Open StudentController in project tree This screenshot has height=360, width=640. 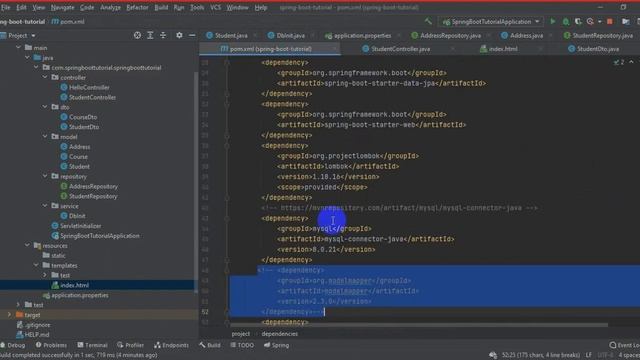point(92,97)
